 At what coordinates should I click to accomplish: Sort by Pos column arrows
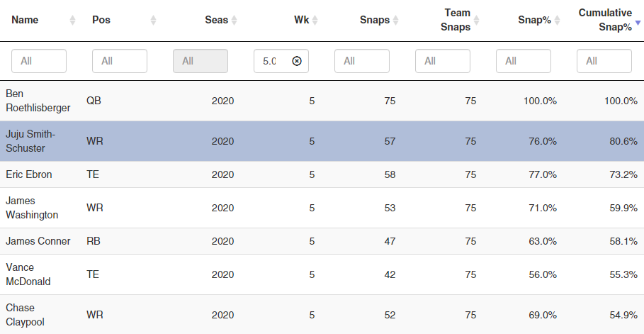tap(153, 20)
